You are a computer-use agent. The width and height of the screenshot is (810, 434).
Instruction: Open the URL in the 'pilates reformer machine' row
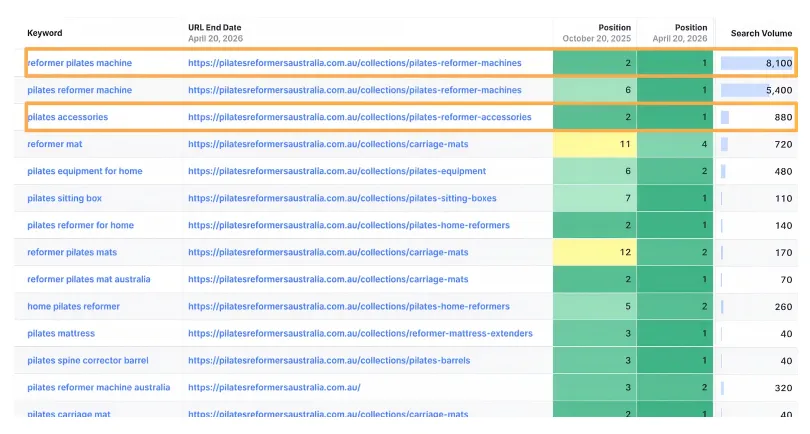(355, 90)
